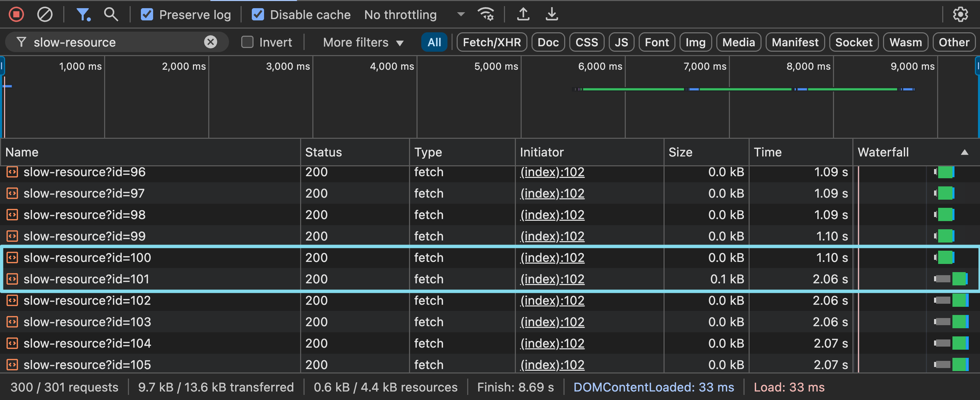This screenshot has width=980, height=400.
Task: Clear the slow-resource filter text
Action: (210, 42)
